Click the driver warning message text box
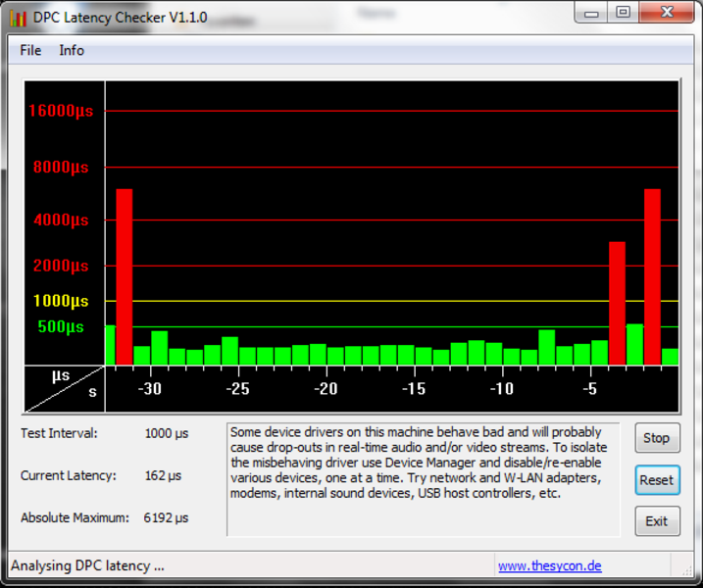The width and height of the screenshot is (703, 588). click(424, 479)
